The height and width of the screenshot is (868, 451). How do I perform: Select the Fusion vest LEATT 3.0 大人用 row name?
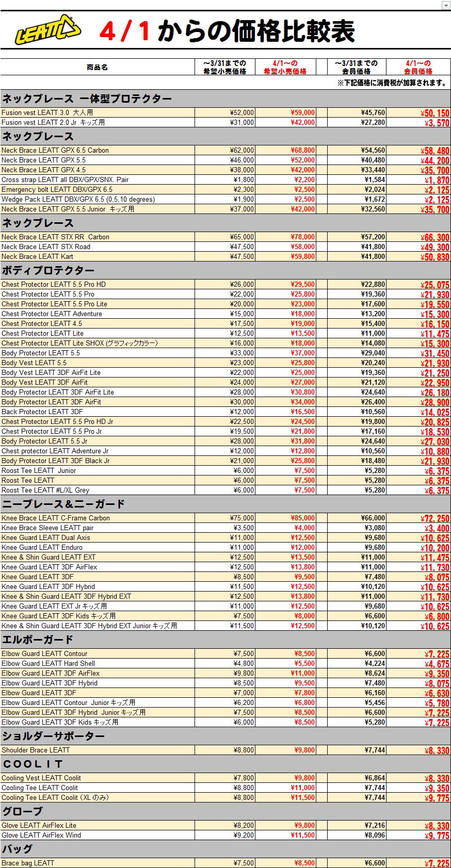click(47, 112)
